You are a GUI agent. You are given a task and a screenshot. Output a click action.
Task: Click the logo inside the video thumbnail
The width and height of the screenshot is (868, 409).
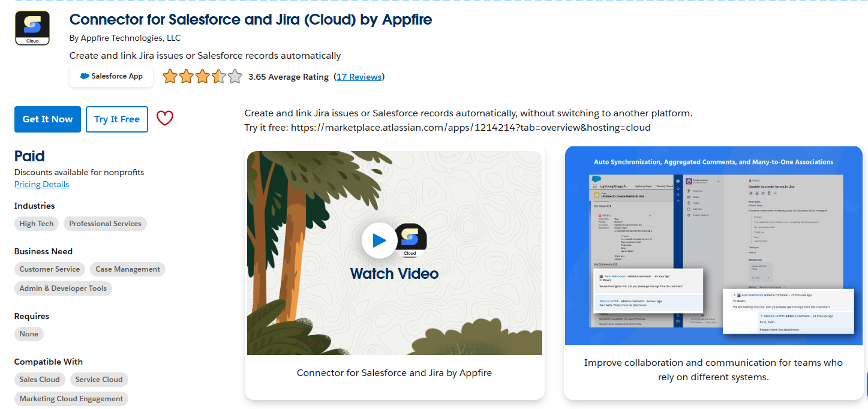click(410, 240)
